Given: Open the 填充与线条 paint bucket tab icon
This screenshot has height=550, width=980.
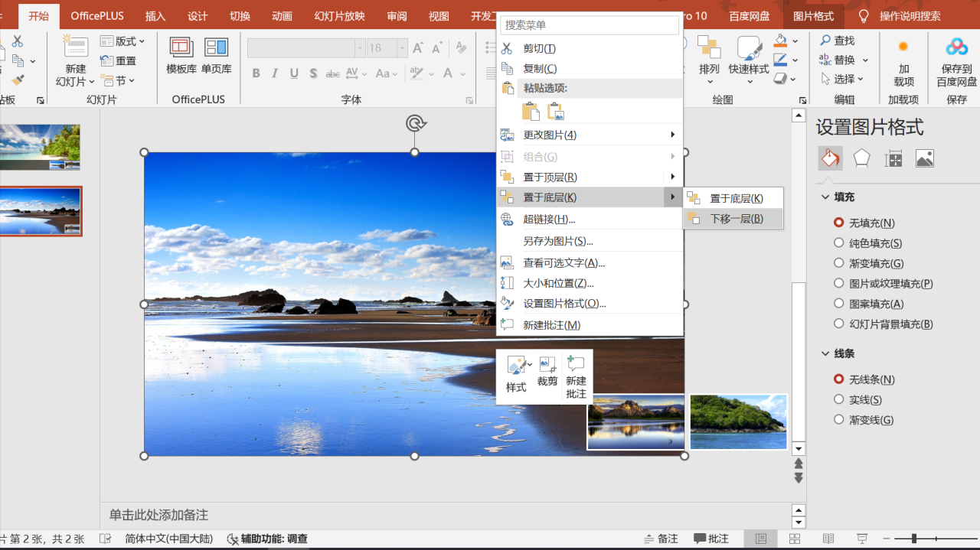Looking at the screenshot, I should tap(830, 158).
